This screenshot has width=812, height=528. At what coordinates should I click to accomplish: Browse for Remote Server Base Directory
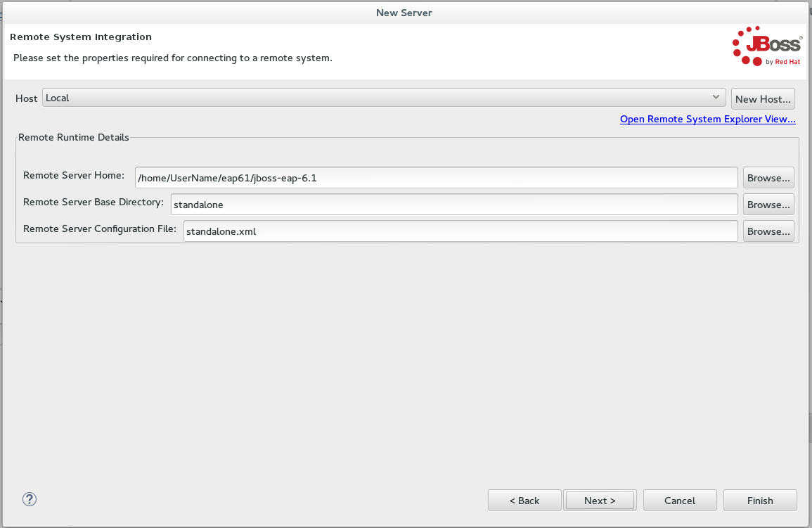click(768, 205)
